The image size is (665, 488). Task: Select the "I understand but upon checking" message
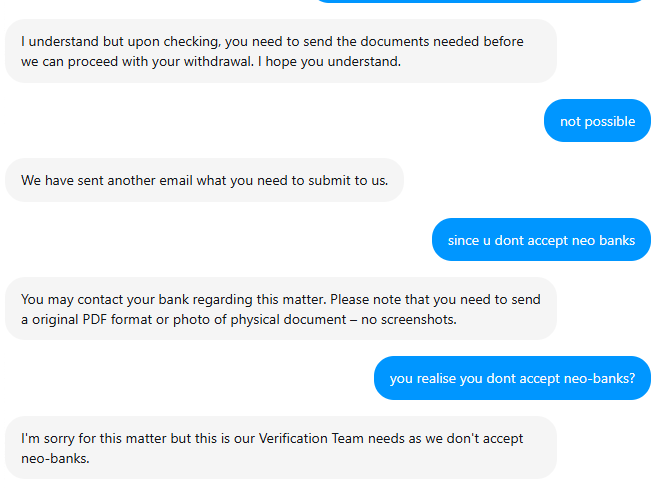[280, 51]
